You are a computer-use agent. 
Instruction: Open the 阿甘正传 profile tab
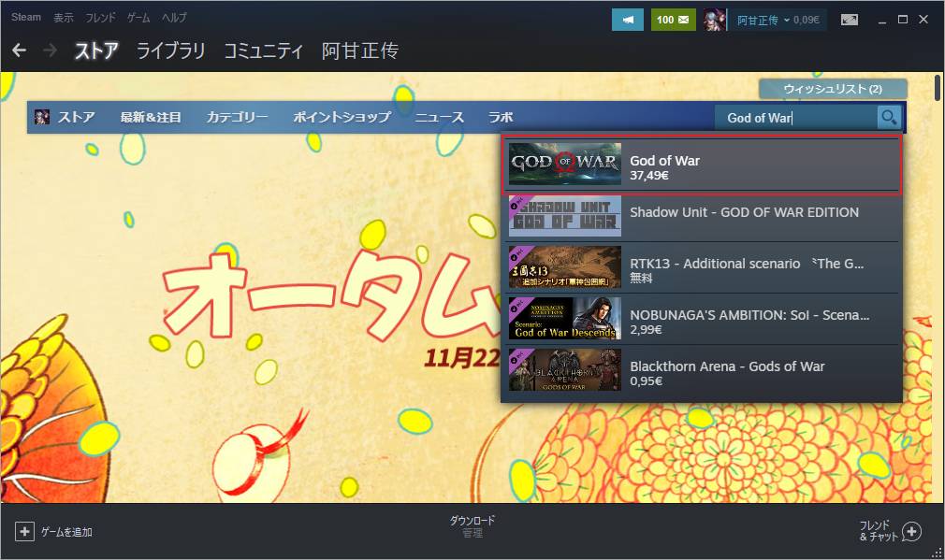360,50
